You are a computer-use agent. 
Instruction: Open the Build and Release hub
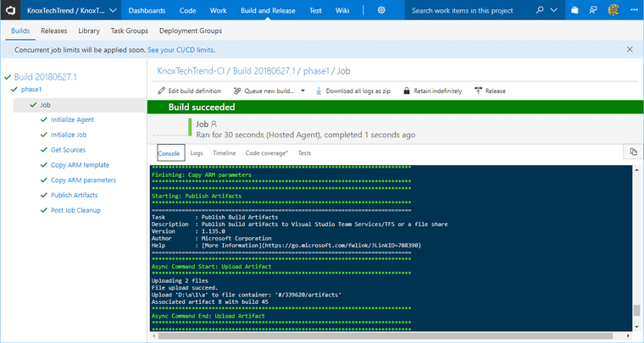click(268, 11)
